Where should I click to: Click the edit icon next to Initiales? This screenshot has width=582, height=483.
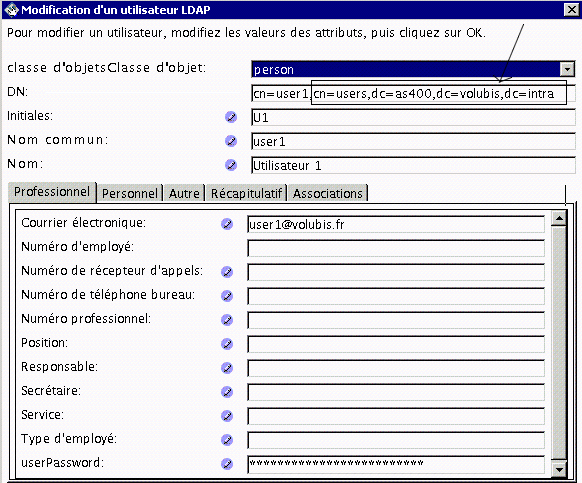click(x=231, y=117)
